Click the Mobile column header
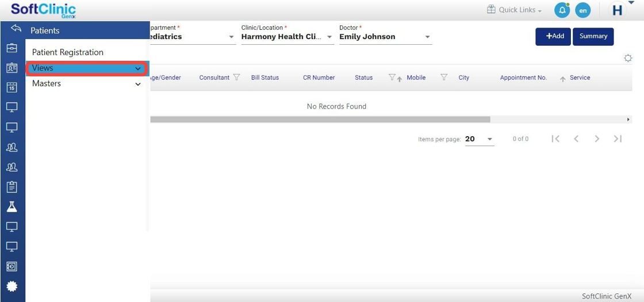 [416, 78]
